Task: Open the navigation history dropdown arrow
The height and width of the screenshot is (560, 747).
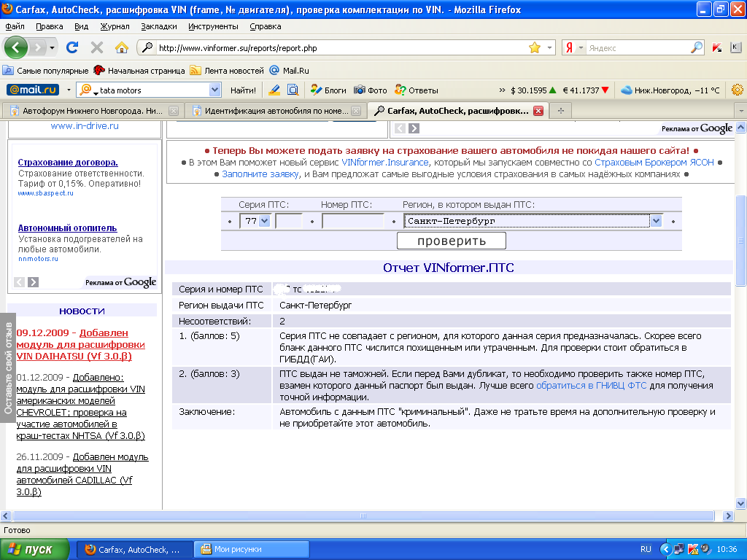Action: pos(52,47)
